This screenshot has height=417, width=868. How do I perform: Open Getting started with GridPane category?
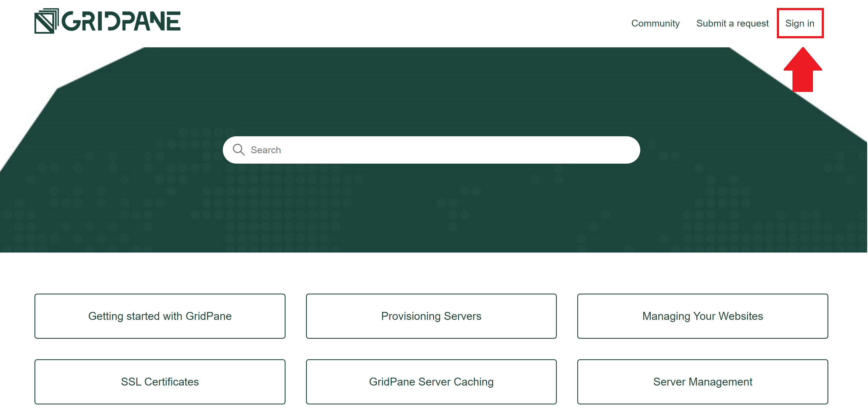point(160,316)
